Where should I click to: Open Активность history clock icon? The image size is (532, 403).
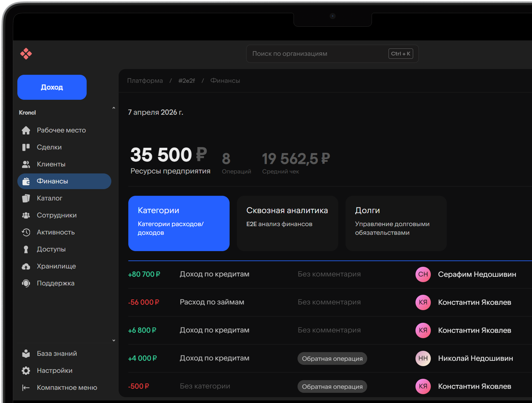pos(26,232)
